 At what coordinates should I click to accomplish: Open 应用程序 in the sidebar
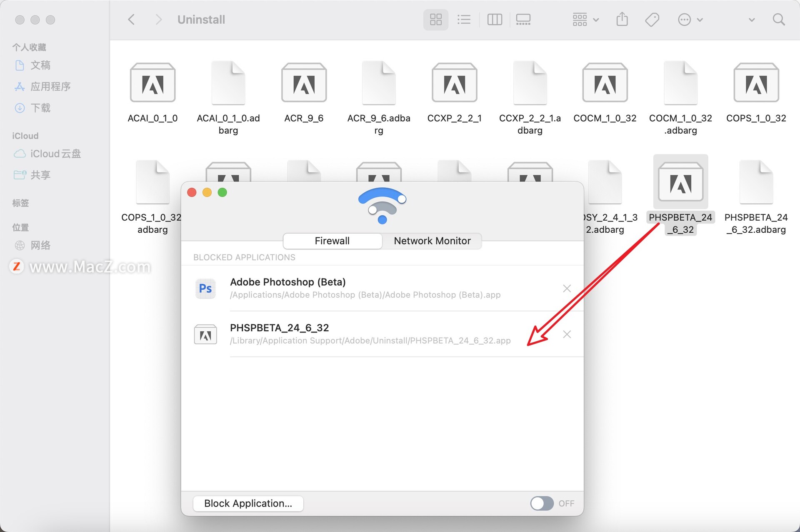(50, 87)
